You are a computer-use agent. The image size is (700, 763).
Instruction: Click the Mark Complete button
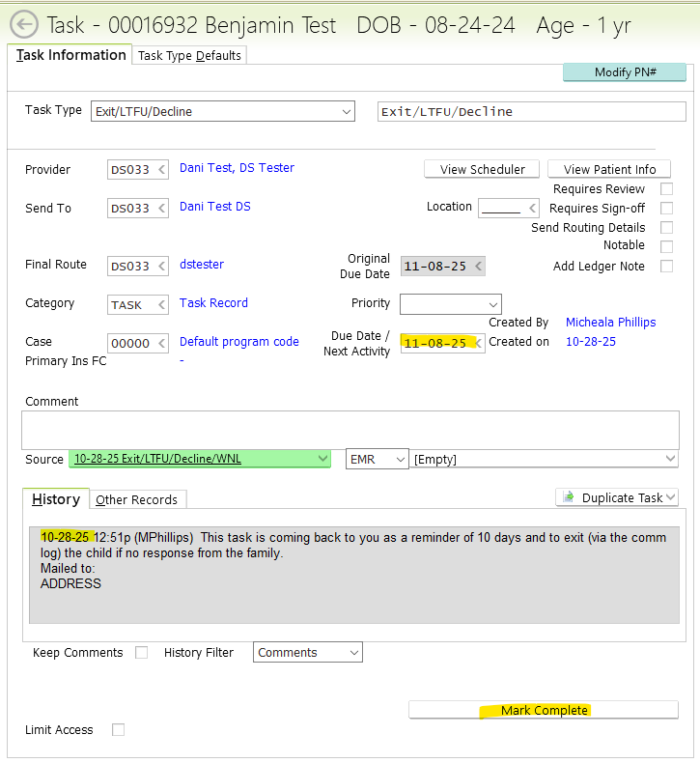click(x=544, y=710)
